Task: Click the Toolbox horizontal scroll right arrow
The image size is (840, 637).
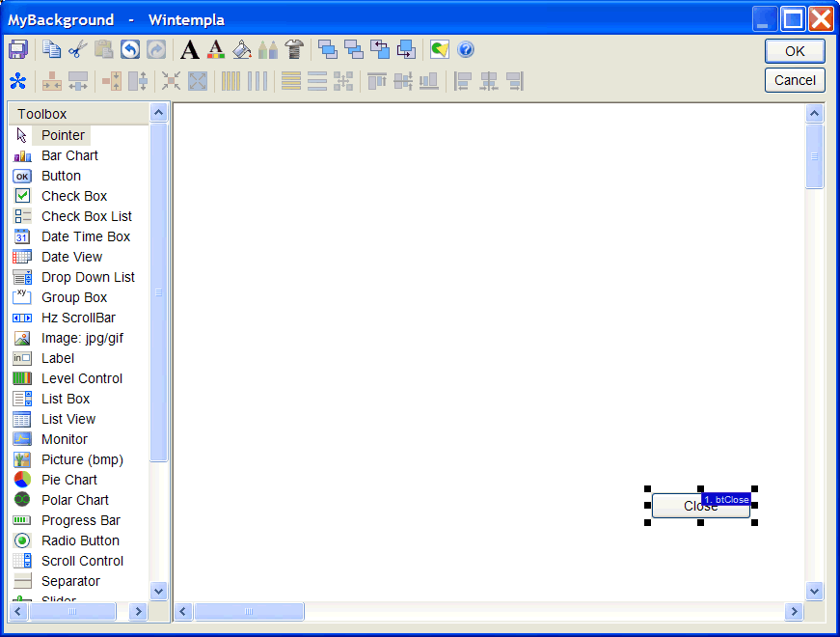Action: click(x=139, y=611)
